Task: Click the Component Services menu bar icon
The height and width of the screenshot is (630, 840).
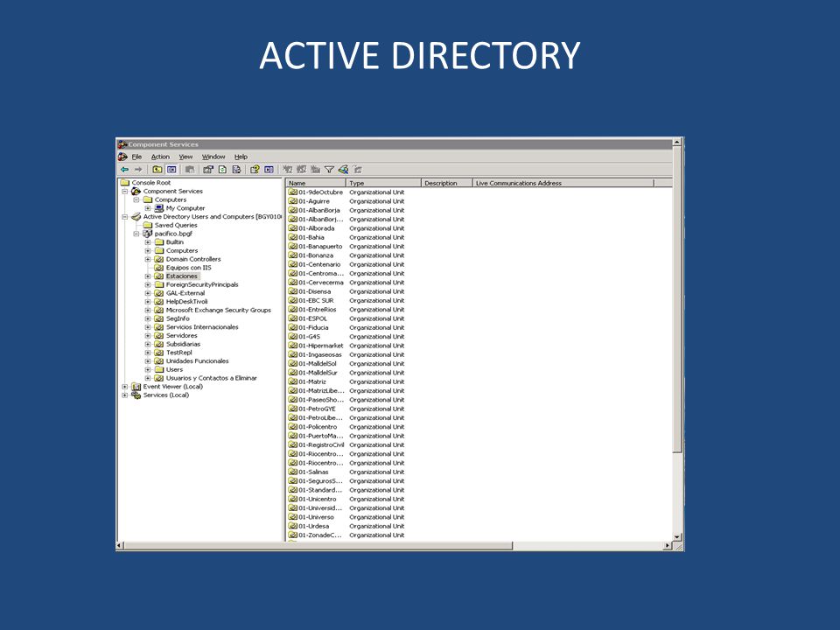Action: (x=122, y=157)
